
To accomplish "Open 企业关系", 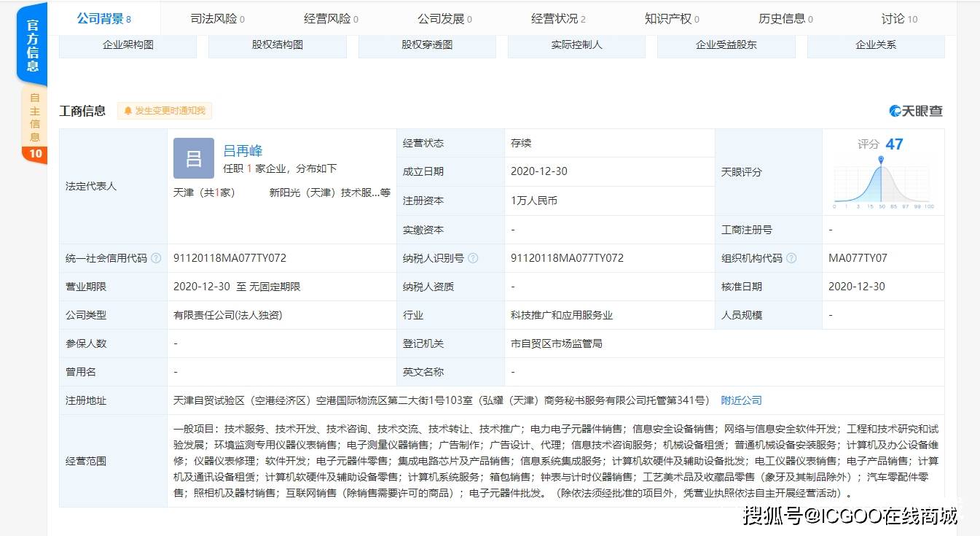I will [x=876, y=45].
